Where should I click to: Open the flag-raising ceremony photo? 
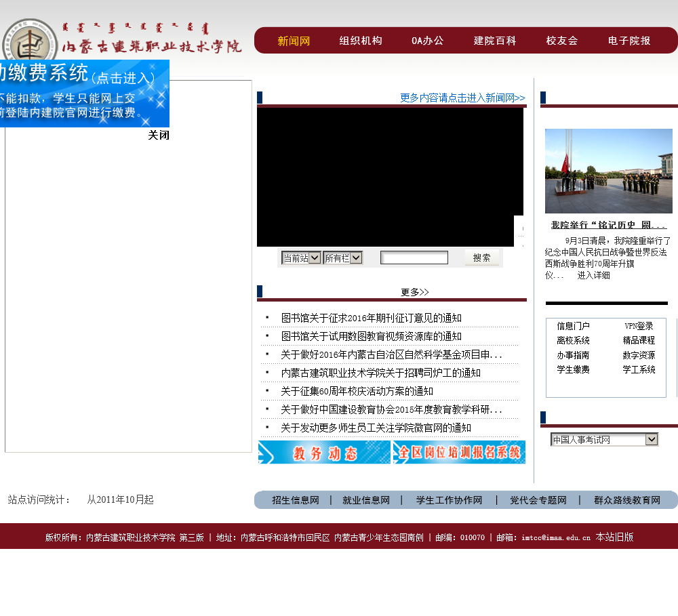pyautogui.click(x=608, y=171)
